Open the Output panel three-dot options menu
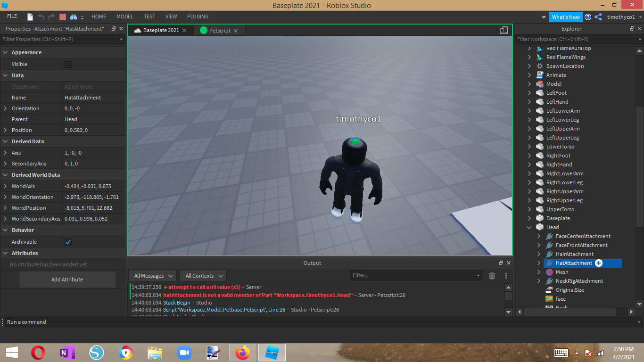Screen dimensions: 644x362 [x=506, y=276]
